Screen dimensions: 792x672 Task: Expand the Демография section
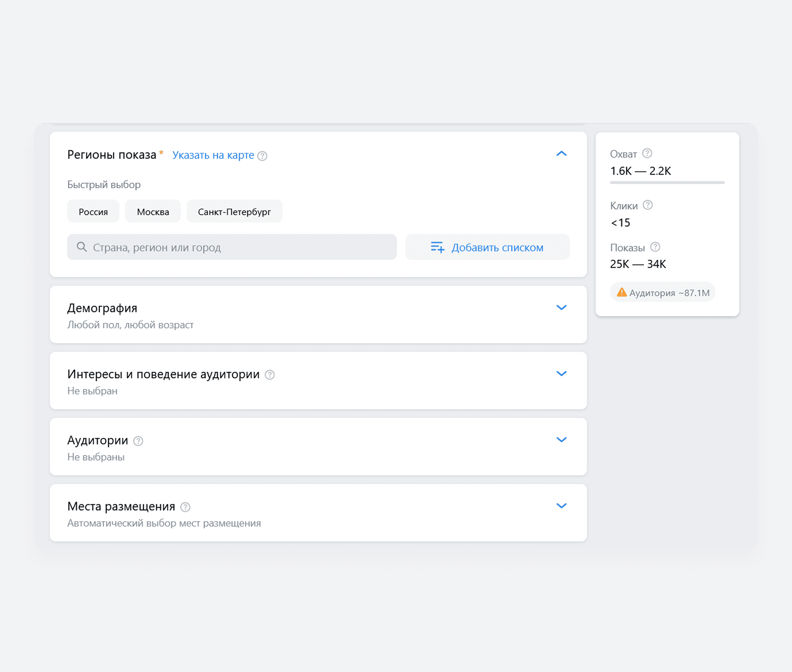click(x=561, y=307)
